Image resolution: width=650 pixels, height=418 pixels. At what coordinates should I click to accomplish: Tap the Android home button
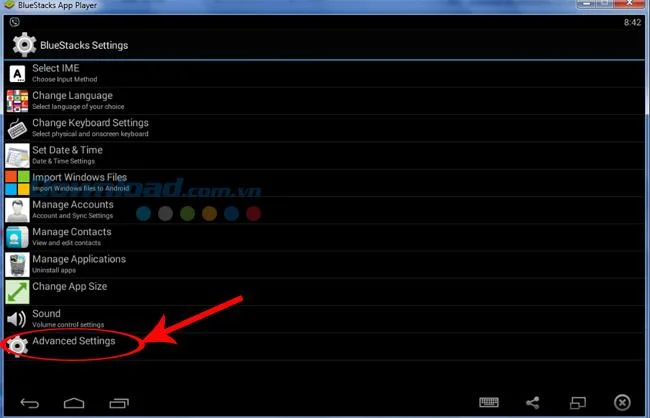click(x=74, y=403)
